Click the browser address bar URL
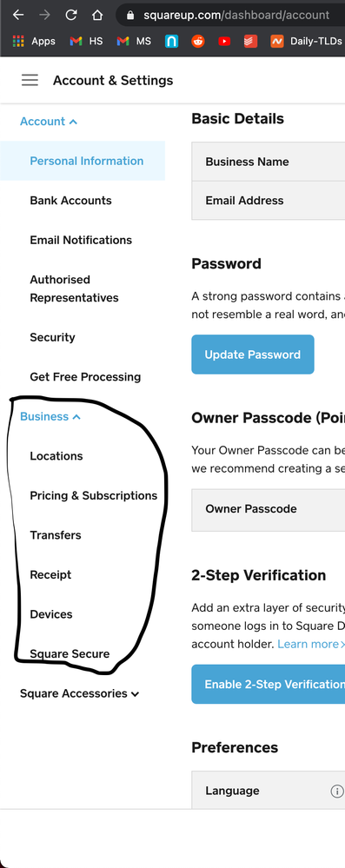This screenshot has width=345, height=868. (x=236, y=16)
